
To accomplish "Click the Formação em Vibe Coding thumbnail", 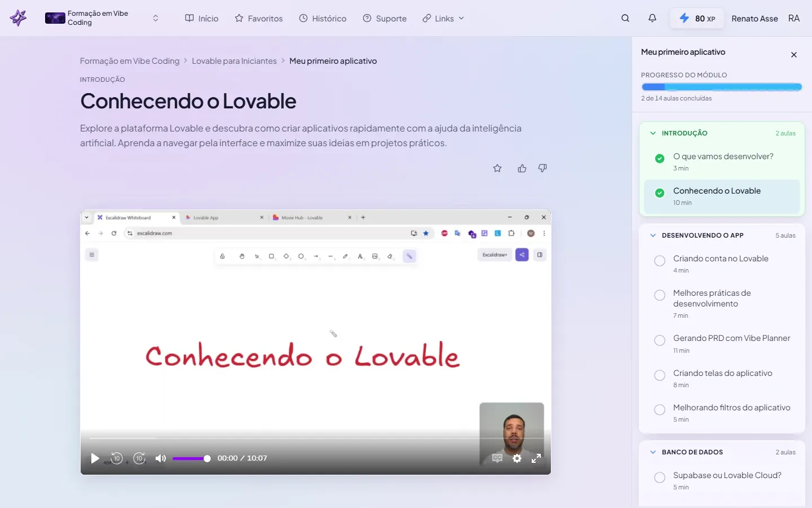I will [55, 18].
